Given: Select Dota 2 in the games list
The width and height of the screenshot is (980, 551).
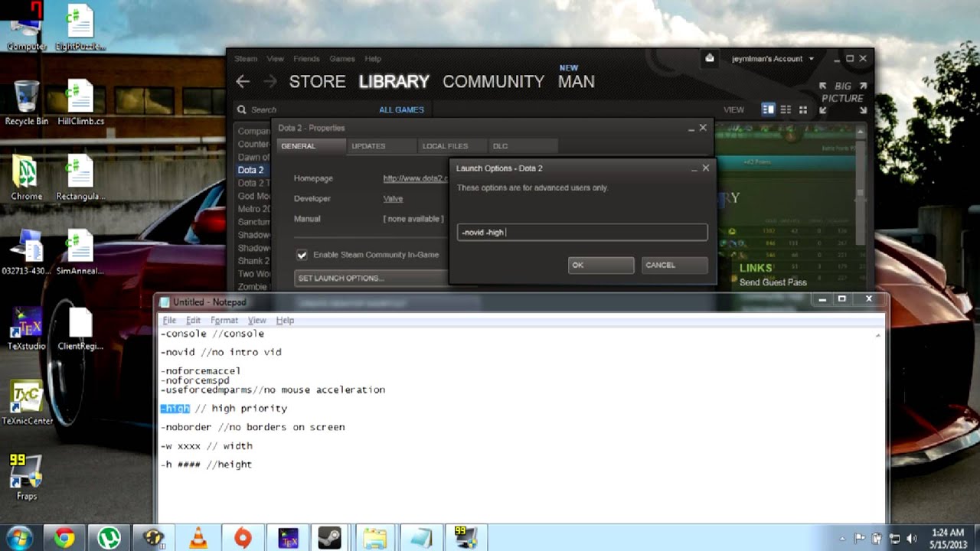Looking at the screenshot, I should (253, 170).
